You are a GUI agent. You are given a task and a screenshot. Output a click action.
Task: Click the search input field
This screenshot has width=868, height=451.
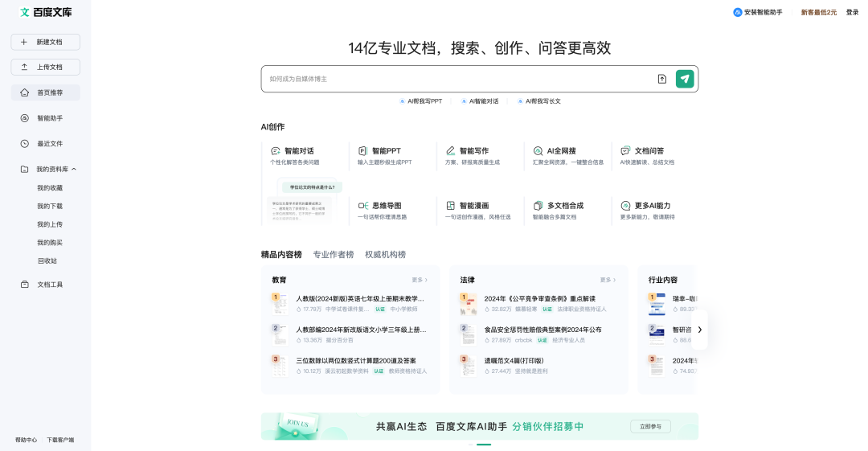(460, 79)
